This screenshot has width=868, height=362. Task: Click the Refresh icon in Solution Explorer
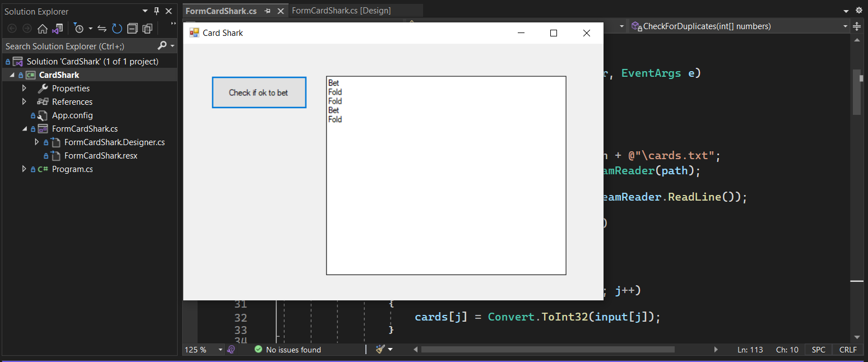117,28
